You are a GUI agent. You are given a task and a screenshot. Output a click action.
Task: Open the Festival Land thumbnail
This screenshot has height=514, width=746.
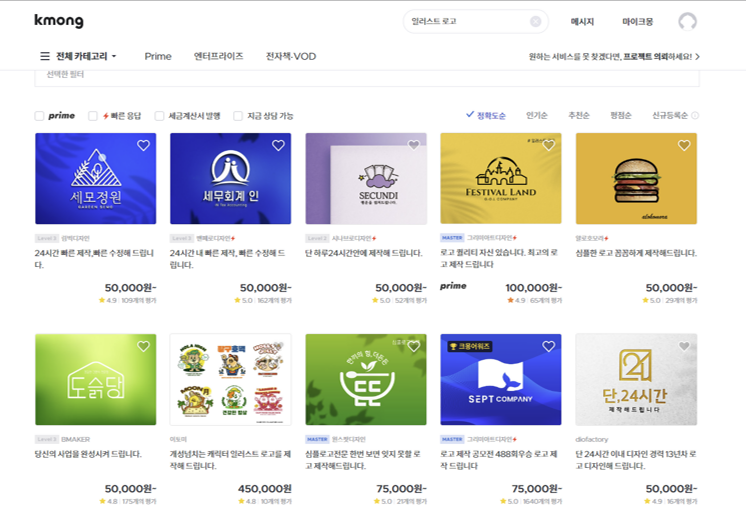click(x=501, y=178)
